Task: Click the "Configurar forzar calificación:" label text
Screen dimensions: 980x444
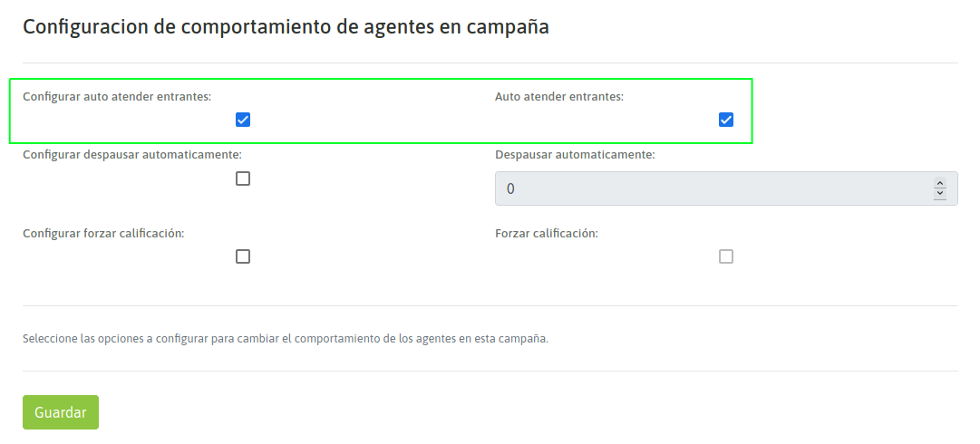Action: 103,233
